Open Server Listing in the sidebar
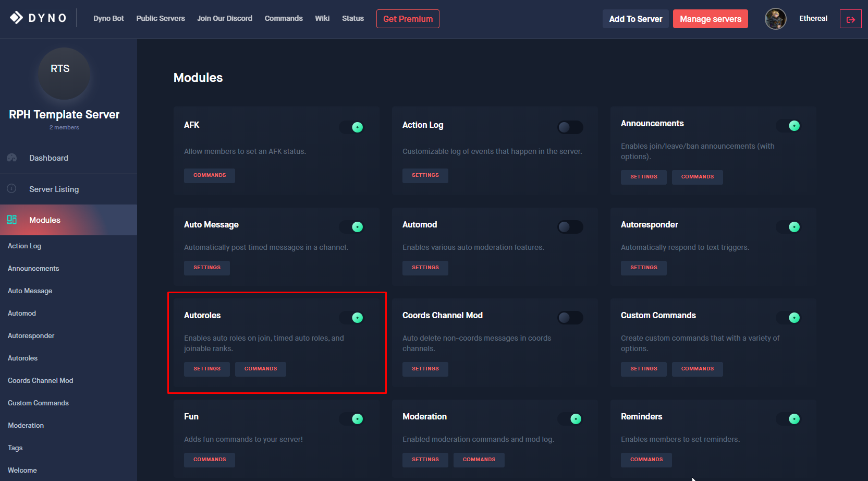 (x=68, y=189)
